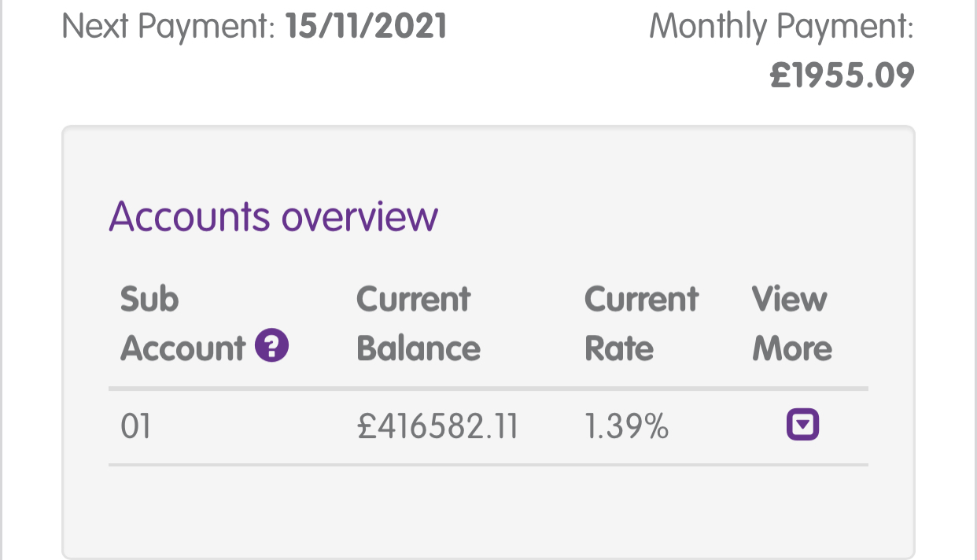Click the word Rate in header
This screenshot has width=977, height=560.
click(x=619, y=348)
